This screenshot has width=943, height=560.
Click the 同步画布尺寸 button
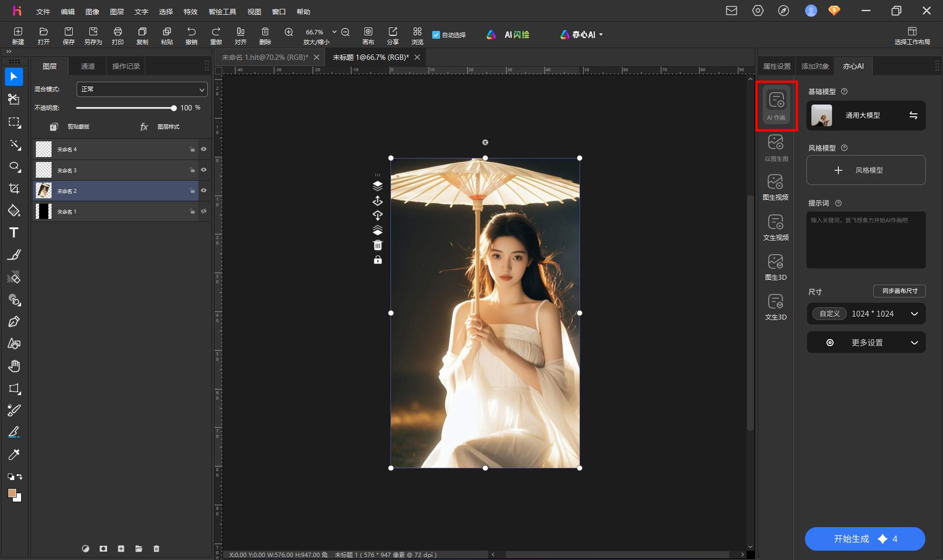899,291
